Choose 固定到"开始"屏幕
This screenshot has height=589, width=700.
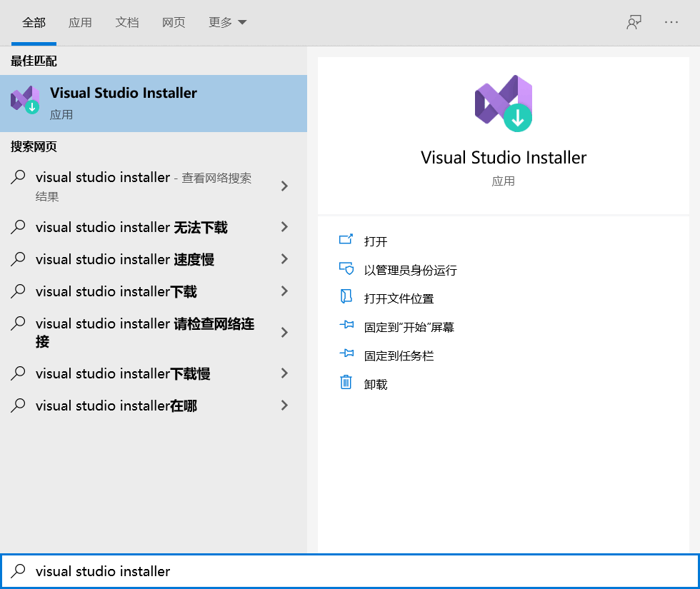click(409, 327)
